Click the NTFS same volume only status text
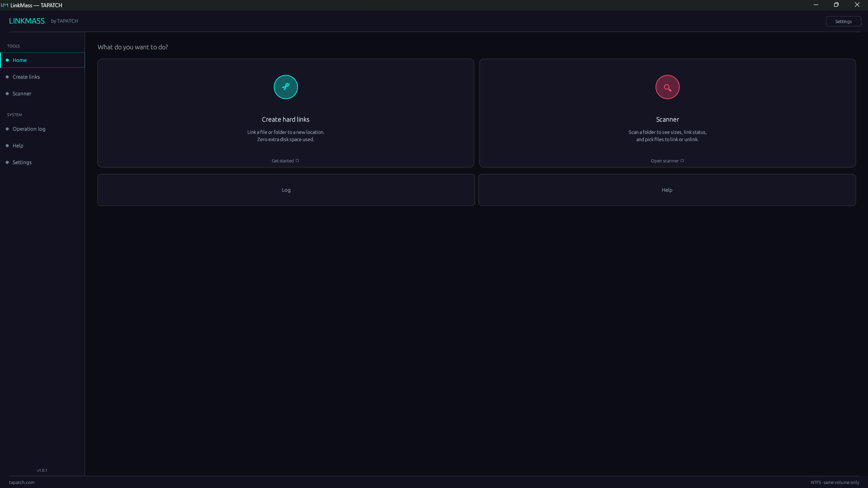Screen dimensions: 868x488 coord(835,482)
